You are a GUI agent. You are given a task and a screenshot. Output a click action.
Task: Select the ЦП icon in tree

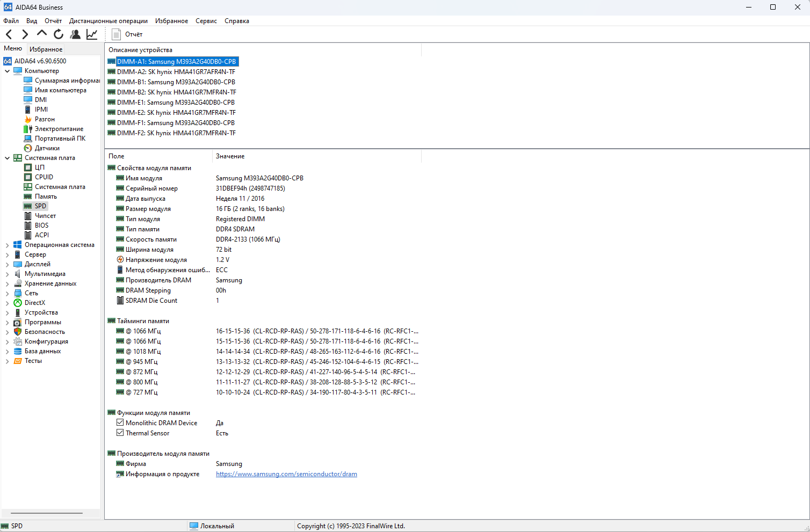(x=28, y=167)
